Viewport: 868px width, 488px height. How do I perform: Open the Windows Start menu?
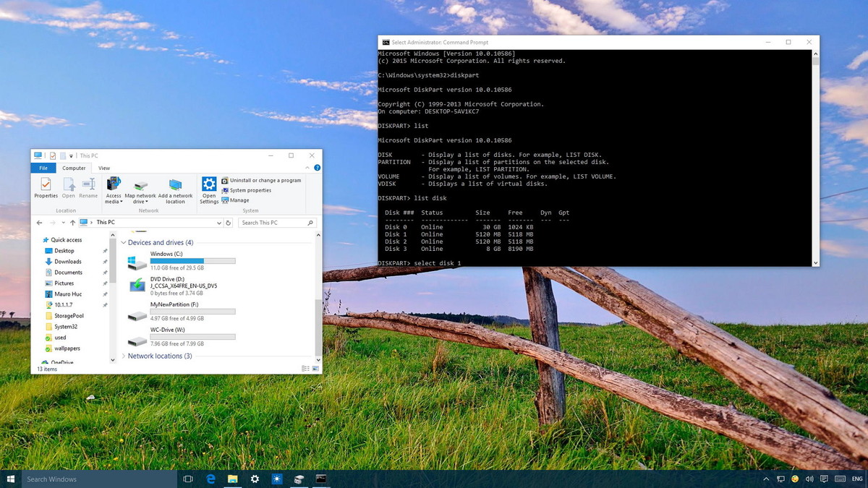11,479
